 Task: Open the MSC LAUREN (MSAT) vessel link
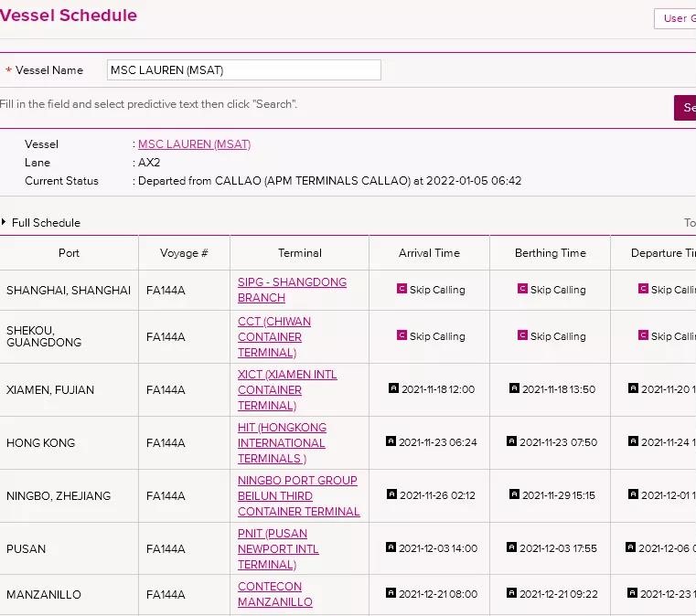pos(194,144)
